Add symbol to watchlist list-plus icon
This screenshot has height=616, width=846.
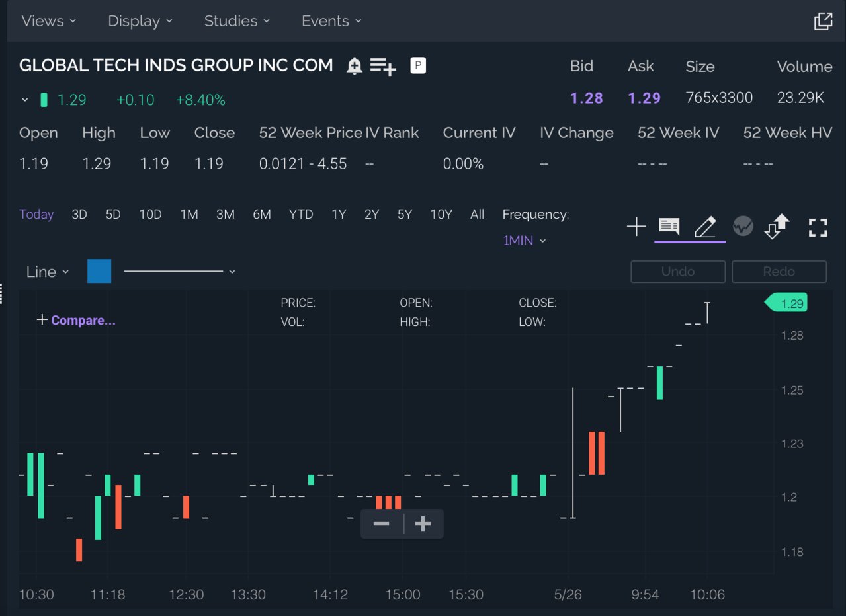383,66
